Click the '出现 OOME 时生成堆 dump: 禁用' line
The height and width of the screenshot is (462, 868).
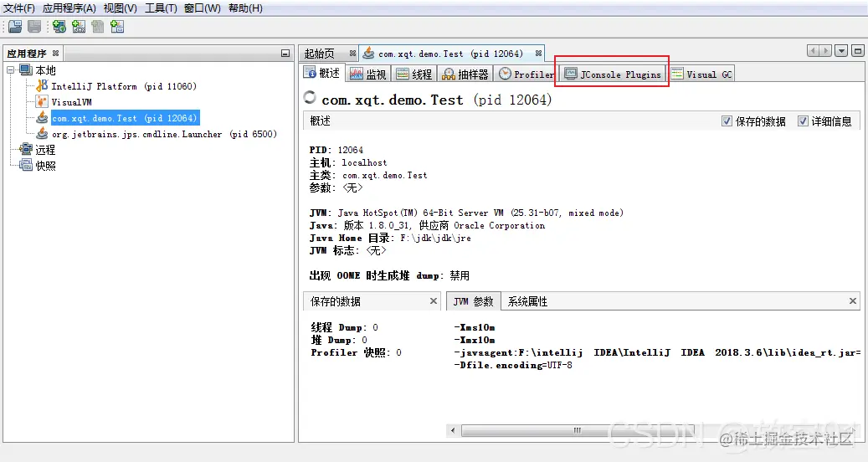coord(389,275)
